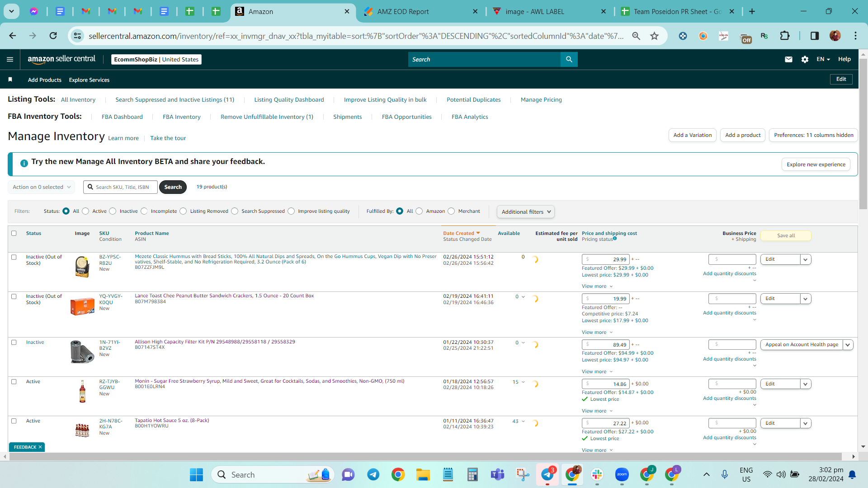
Task: Click the info icon in BETA banner
Action: [x=24, y=163]
